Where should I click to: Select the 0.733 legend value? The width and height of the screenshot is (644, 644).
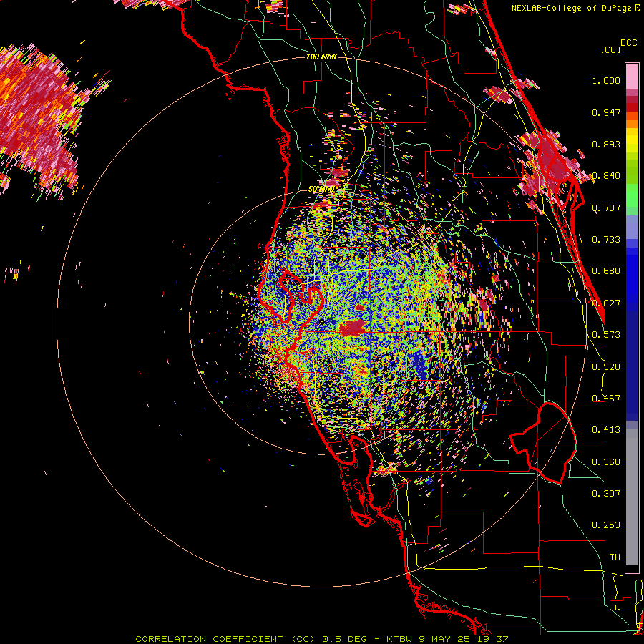pos(606,240)
